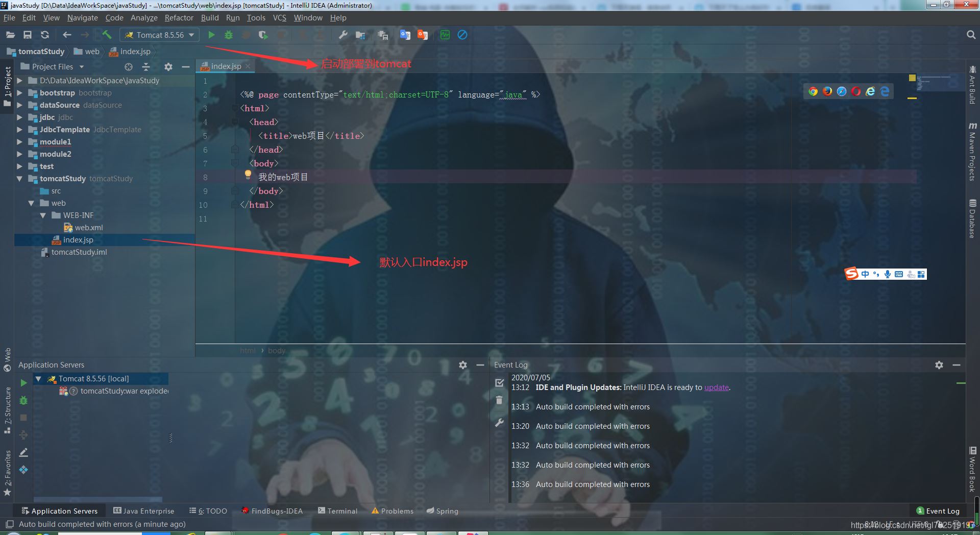980x535 pixels.
Task: Open Search Everywhere magnifier
Action: (x=971, y=35)
